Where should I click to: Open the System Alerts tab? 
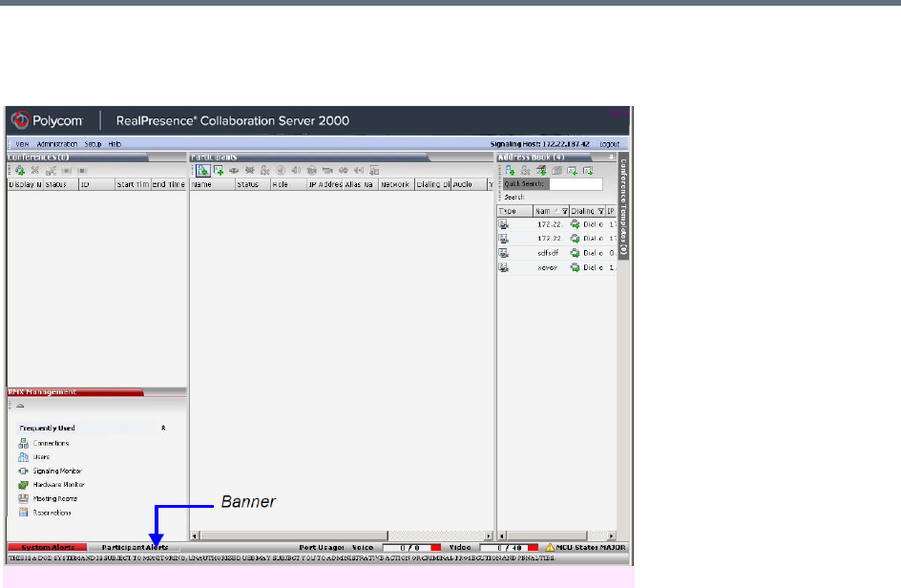coord(48,547)
